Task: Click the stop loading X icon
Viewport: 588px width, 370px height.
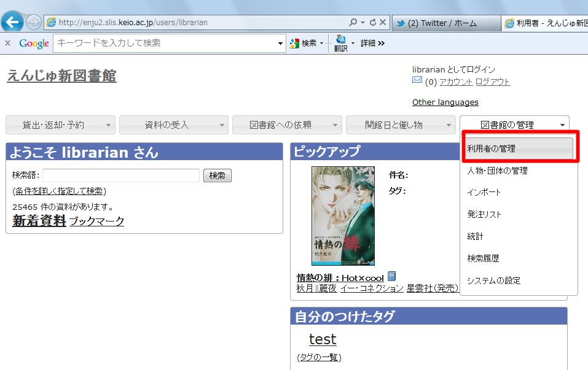Action: point(383,23)
